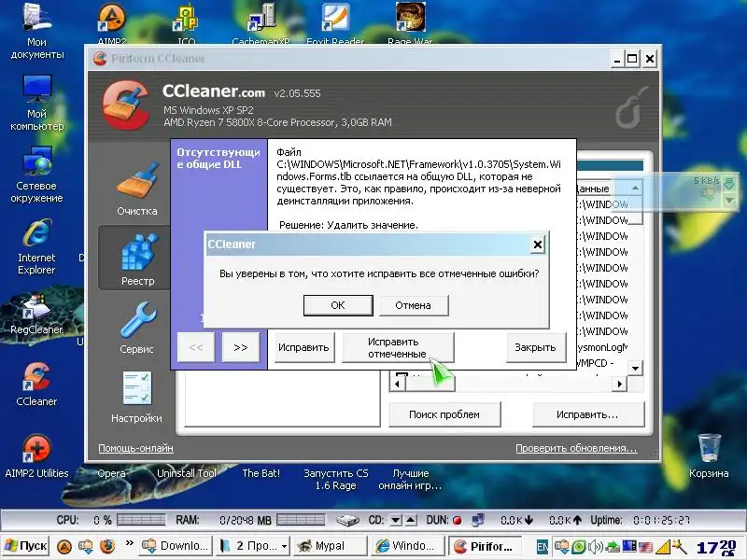Click hard drive icon in status bar
This screenshot has width=747, height=560.
pos(347,521)
